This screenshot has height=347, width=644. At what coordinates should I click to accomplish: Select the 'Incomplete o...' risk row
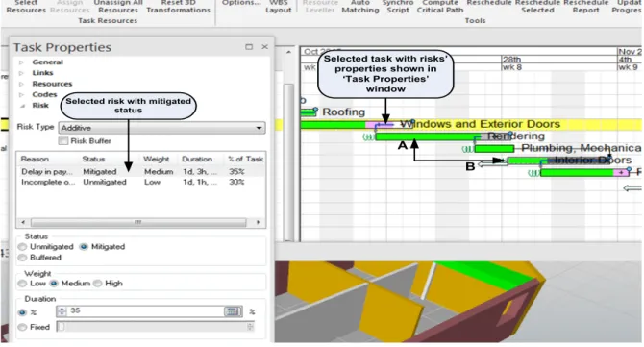(140, 182)
